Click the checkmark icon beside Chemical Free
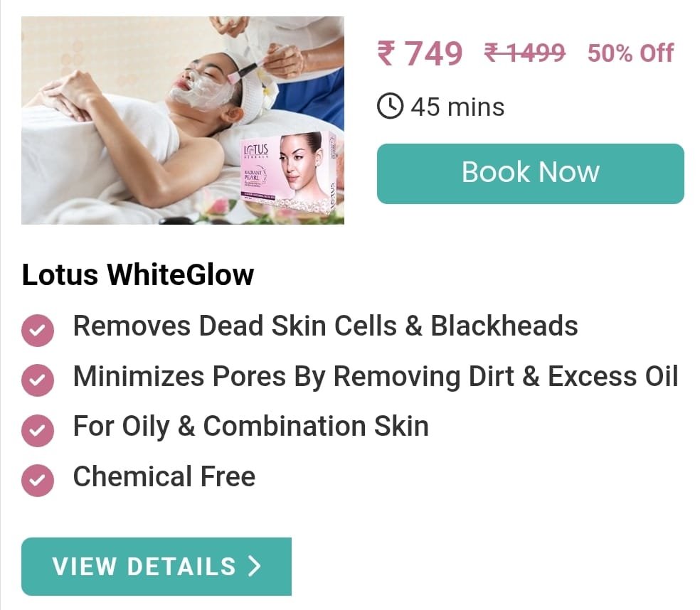 (x=38, y=481)
